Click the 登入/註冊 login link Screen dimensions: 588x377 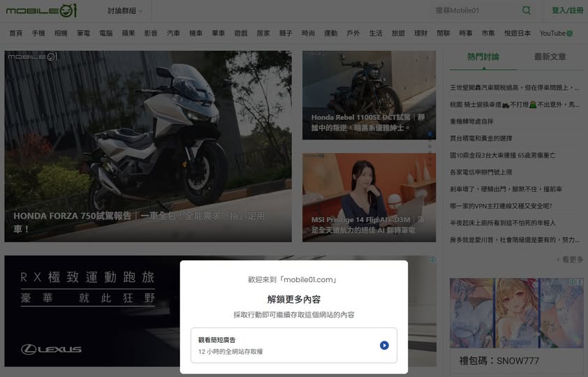567,10
